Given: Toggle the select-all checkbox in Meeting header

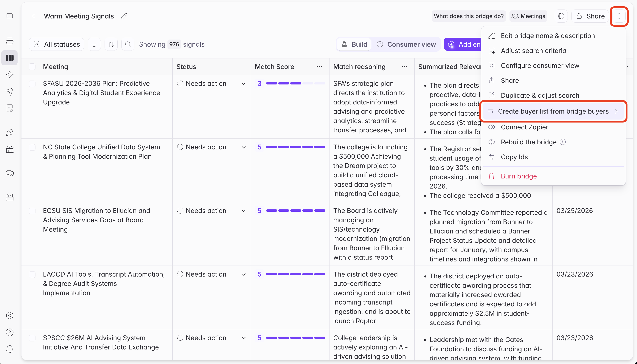Looking at the screenshot, I should coord(32,67).
